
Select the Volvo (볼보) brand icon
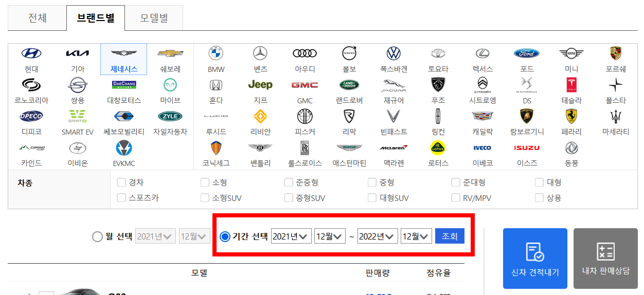(349, 53)
